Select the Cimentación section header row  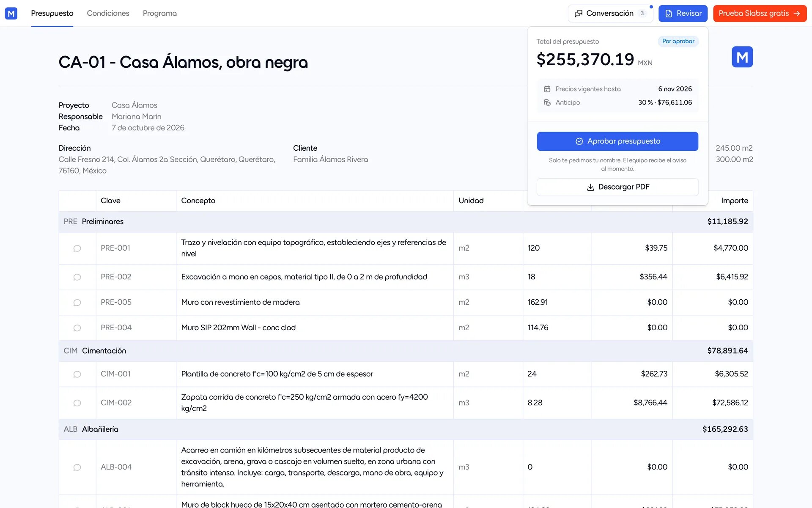406,351
